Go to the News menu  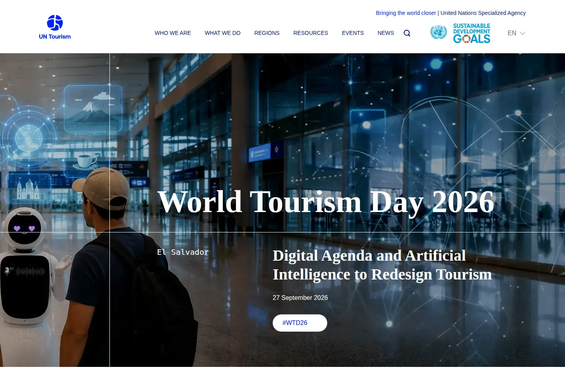pyautogui.click(x=386, y=33)
